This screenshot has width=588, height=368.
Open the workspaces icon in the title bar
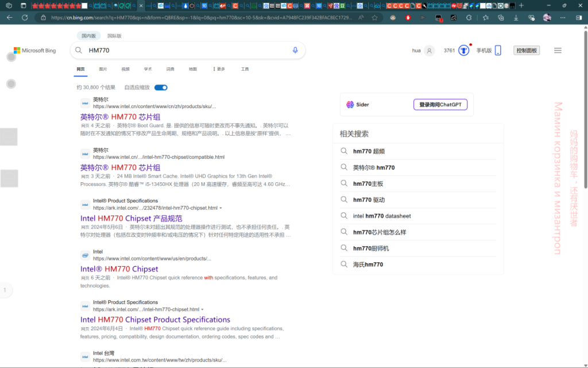pos(9,6)
